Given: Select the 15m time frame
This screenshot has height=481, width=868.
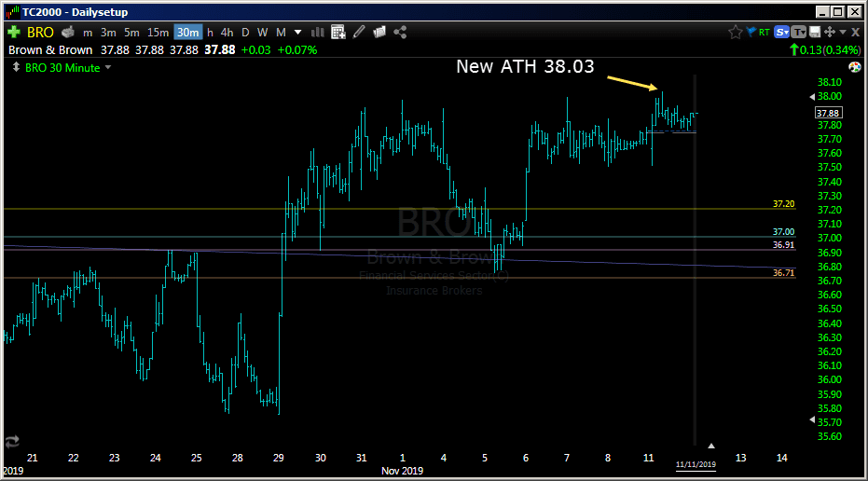Looking at the screenshot, I should pyautogui.click(x=158, y=33).
